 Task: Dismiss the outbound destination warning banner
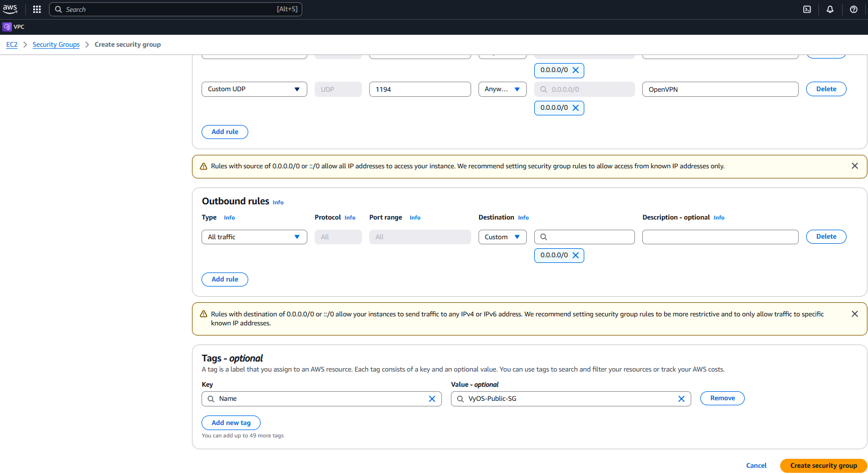pyautogui.click(x=854, y=314)
